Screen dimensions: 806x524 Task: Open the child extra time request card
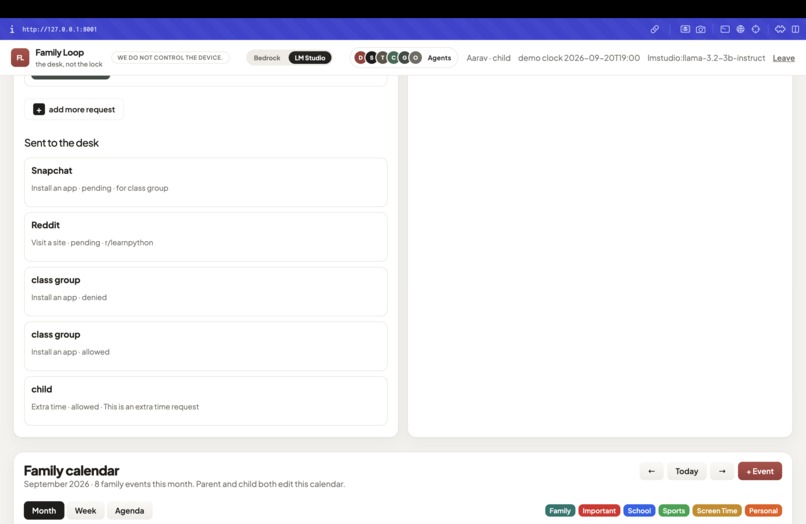pyautogui.click(x=206, y=401)
